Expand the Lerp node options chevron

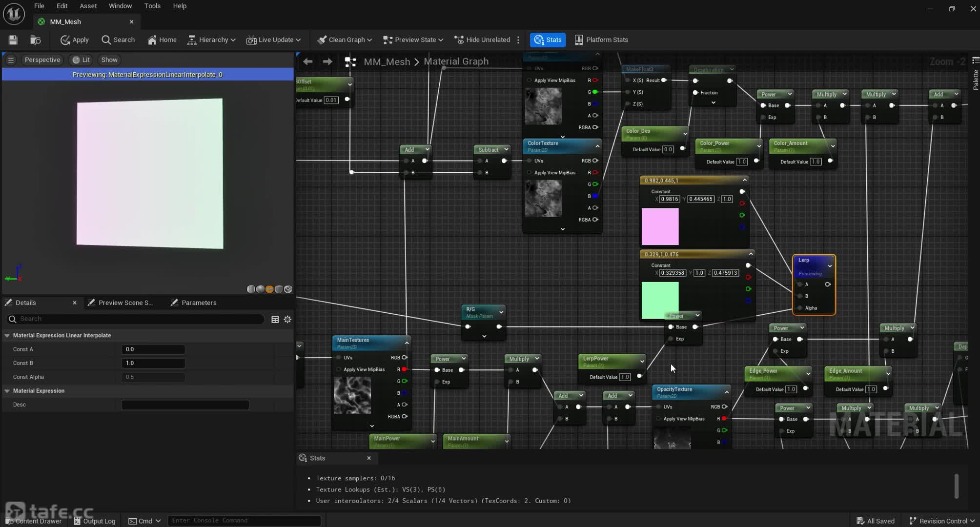point(830,266)
